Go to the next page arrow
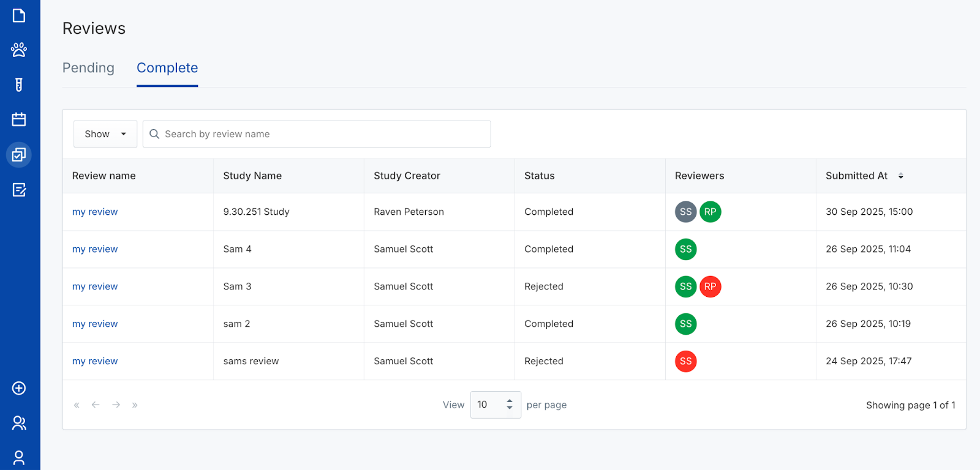The width and height of the screenshot is (980, 470). [116, 405]
